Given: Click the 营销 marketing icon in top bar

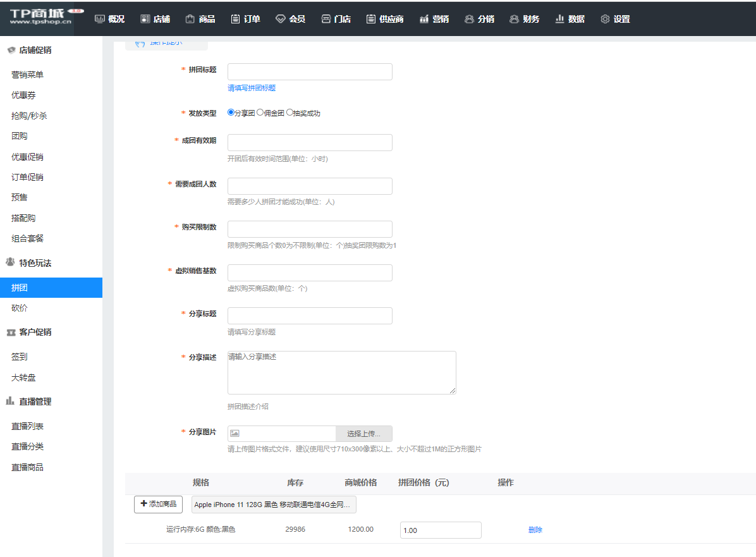Looking at the screenshot, I should click(424, 19).
